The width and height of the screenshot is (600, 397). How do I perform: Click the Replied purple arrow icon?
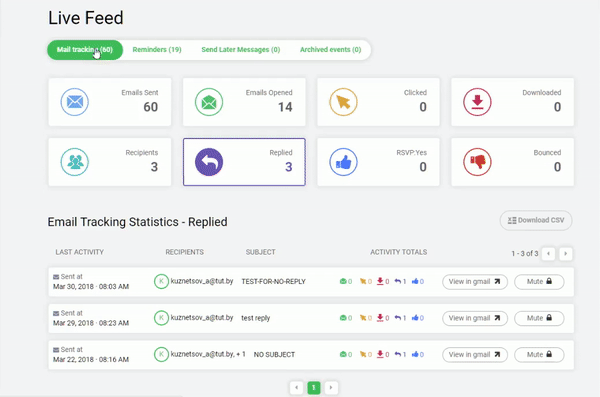(x=209, y=162)
